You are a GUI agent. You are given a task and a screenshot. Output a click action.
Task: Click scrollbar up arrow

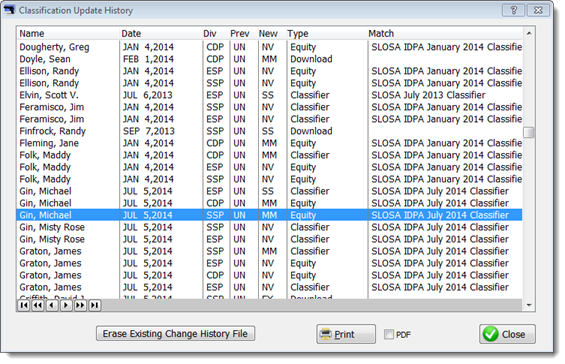(x=529, y=33)
